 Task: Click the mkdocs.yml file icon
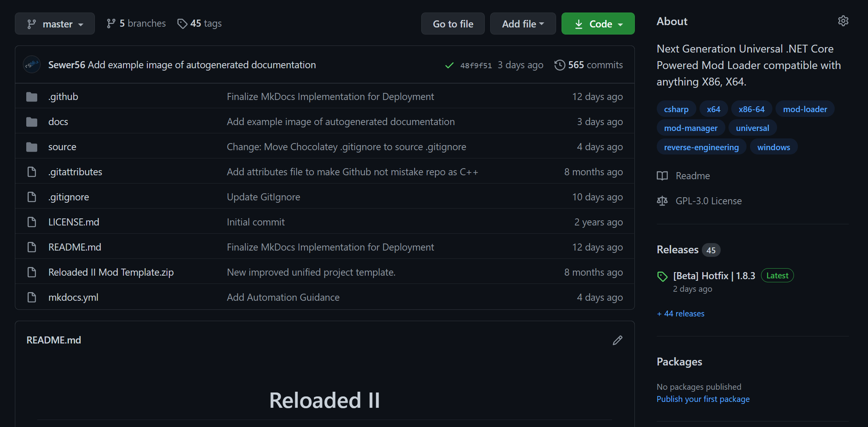(32, 298)
